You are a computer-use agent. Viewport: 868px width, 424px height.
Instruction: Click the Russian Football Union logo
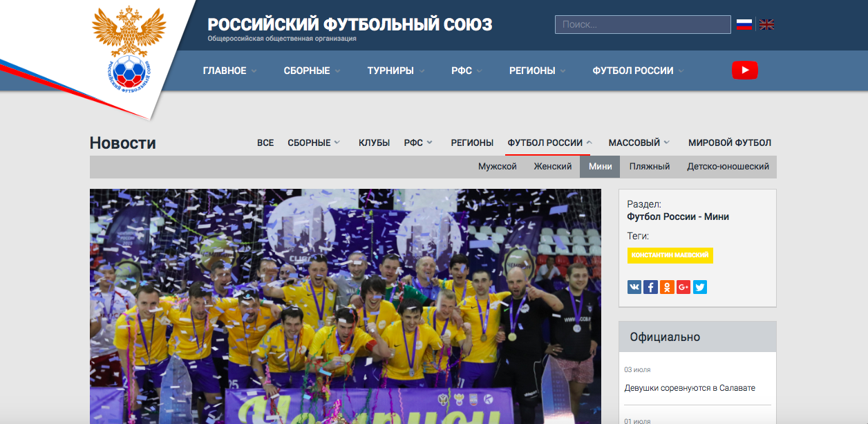click(129, 48)
